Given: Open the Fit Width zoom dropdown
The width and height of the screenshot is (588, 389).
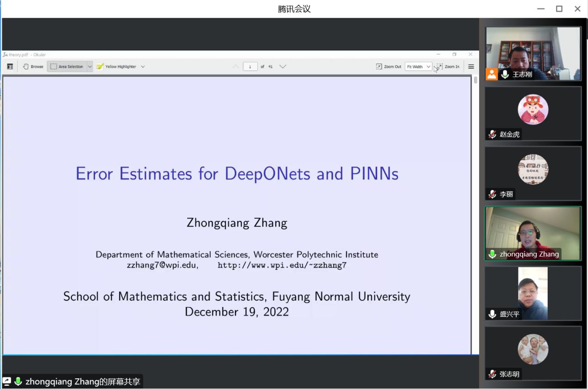Looking at the screenshot, I should [x=418, y=67].
